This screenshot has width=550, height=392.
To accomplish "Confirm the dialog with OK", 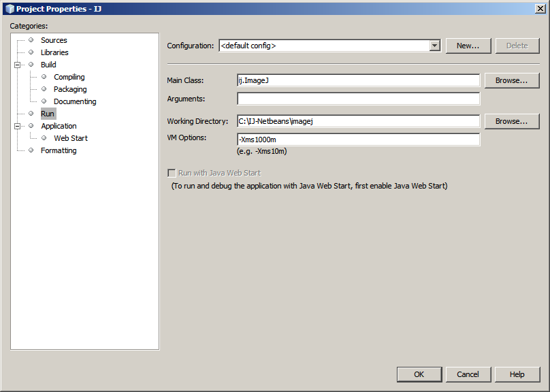I will click(419, 374).
